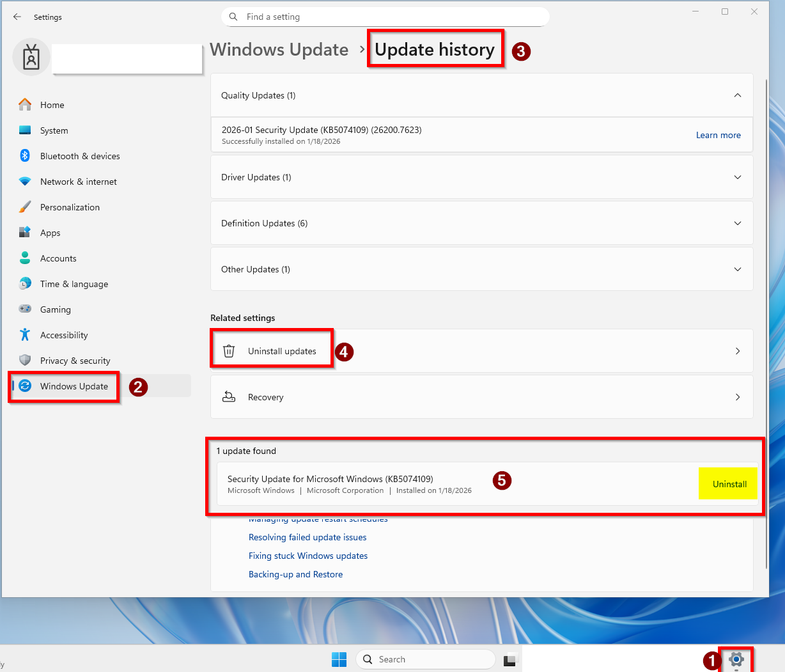The width and height of the screenshot is (785, 672).
Task: Open Uninstall updates
Action: [482, 351]
